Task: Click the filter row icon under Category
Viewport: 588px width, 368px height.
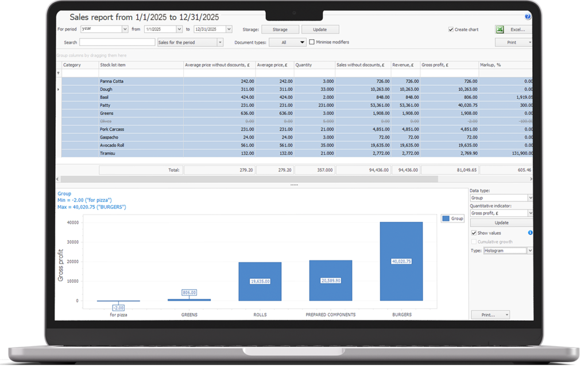Action: [x=58, y=74]
